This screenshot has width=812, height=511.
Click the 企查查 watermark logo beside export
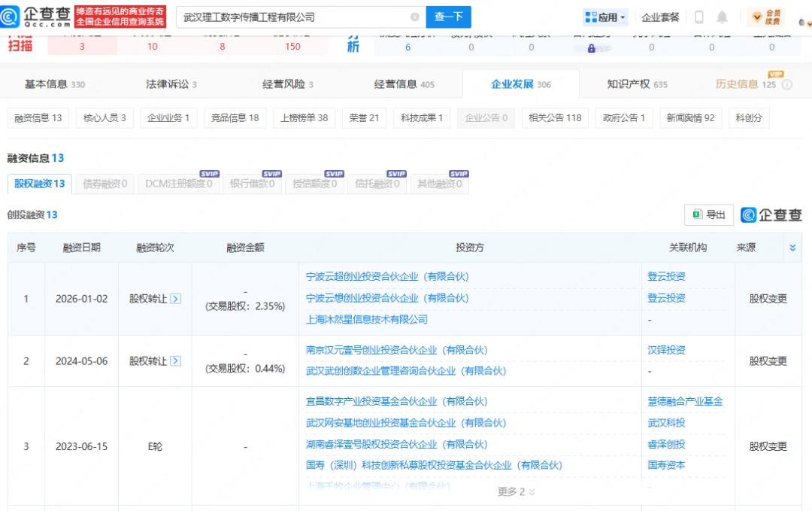771,214
